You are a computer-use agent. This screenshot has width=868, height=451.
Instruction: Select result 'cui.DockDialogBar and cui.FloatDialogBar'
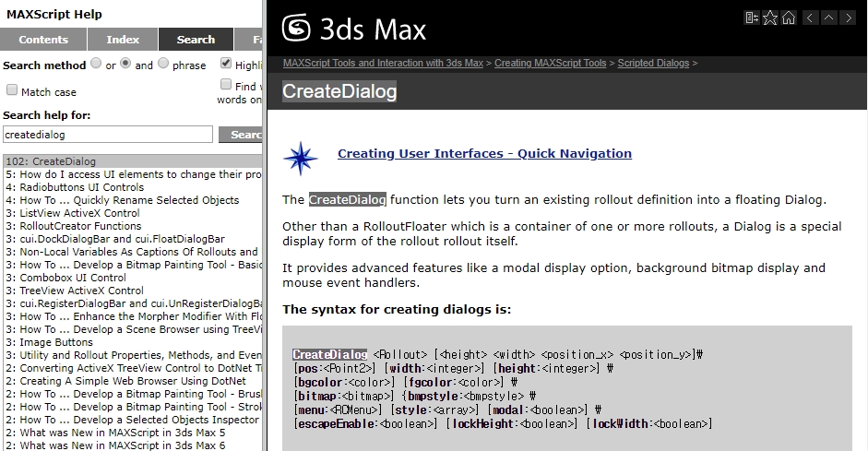pos(133,239)
